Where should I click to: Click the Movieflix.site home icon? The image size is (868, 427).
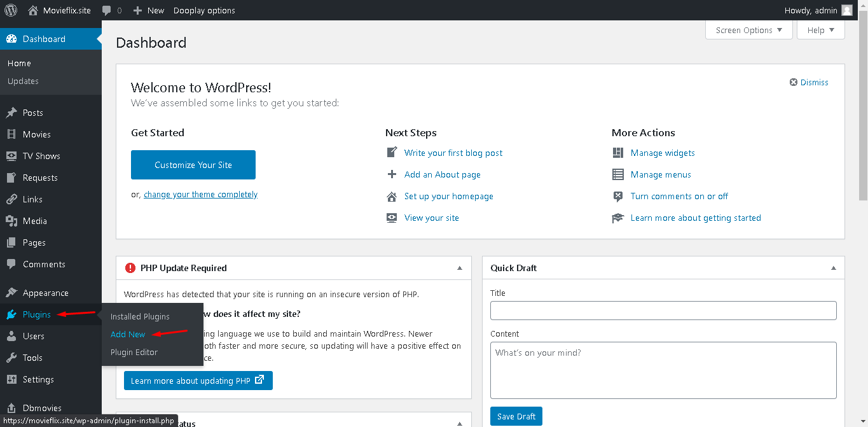[33, 10]
